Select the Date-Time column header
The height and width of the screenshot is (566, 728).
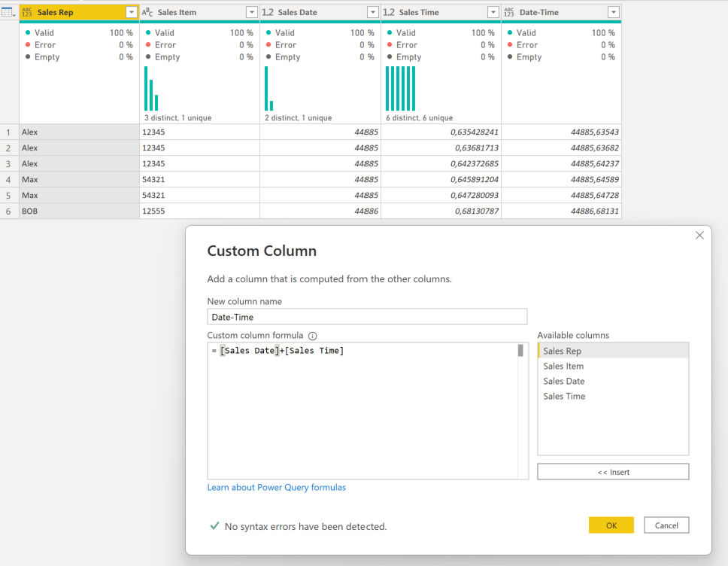point(561,13)
